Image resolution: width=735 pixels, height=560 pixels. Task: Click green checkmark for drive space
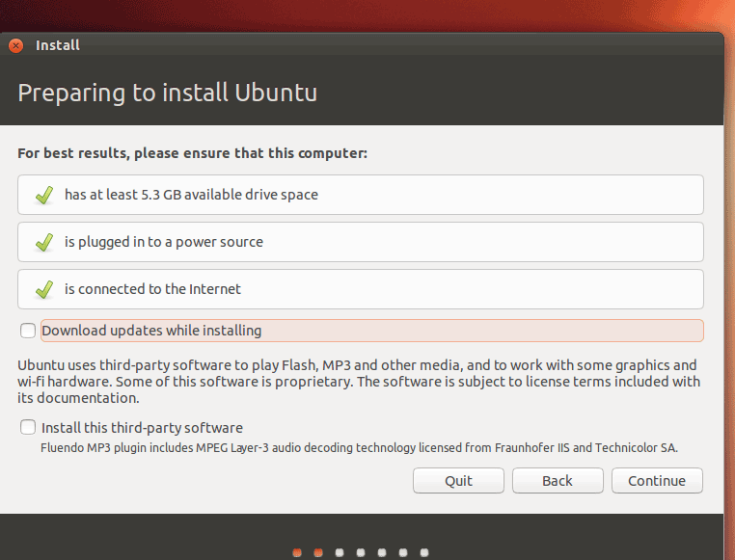tap(44, 196)
